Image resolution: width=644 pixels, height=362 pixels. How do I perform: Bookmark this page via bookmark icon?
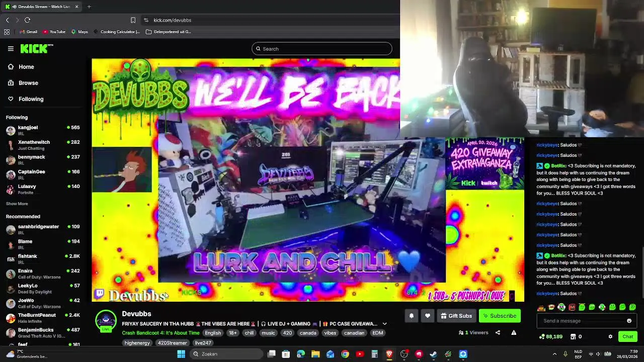coord(133,20)
